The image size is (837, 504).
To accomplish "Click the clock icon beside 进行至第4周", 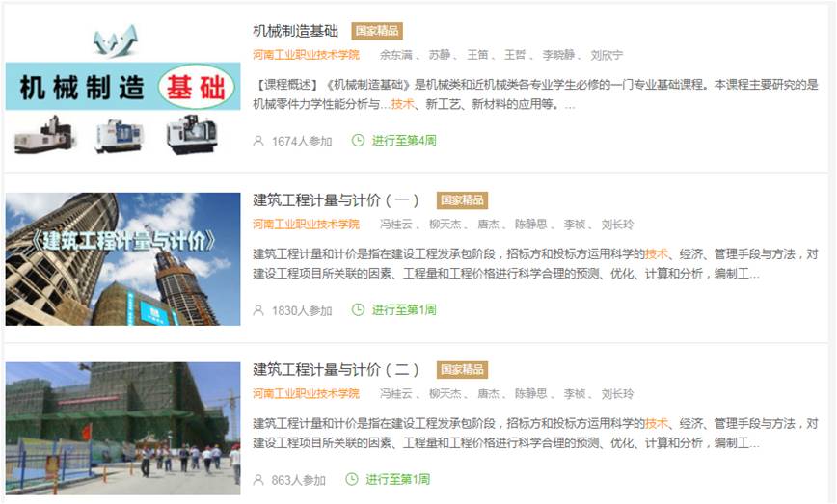I will point(358,141).
